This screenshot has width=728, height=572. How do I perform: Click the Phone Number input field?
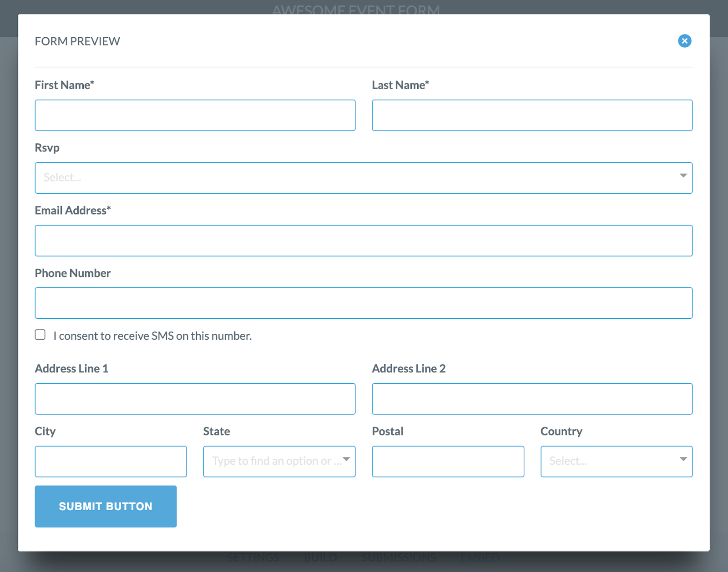364,303
